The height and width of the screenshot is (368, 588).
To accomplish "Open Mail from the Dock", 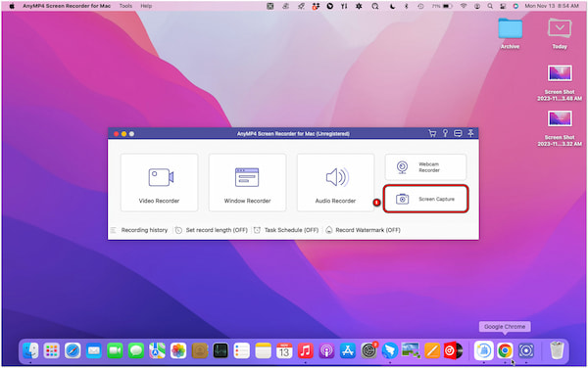I will click(94, 350).
